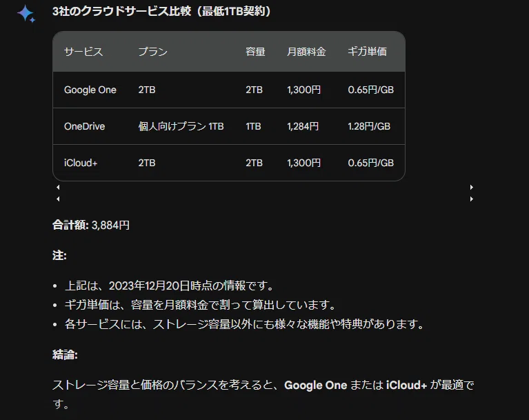Click the 合計額: 3,884円 line
The image size is (529, 420).
91,225
